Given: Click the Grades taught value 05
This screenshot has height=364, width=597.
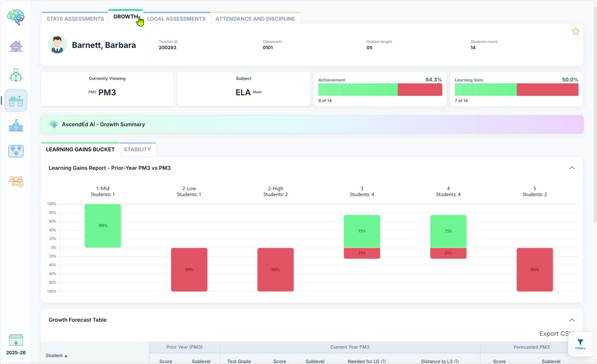Looking at the screenshot, I should pos(370,48).
